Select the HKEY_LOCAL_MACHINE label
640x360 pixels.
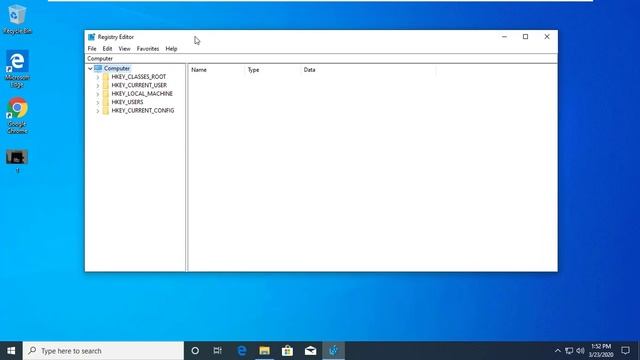[142, 93]
